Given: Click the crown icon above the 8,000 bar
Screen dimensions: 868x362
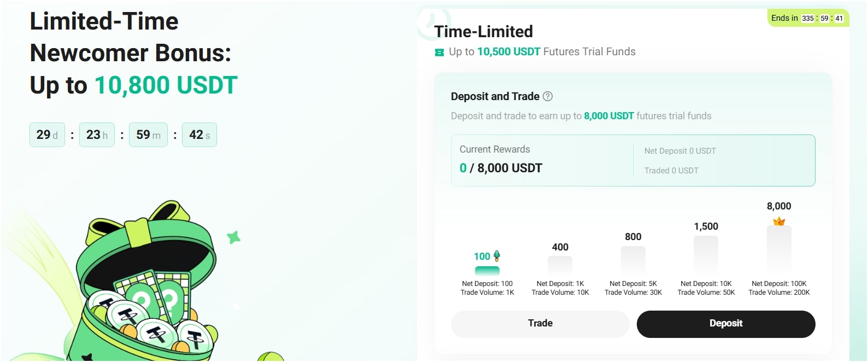Looking at the screenshot, I should pos(779,221).
